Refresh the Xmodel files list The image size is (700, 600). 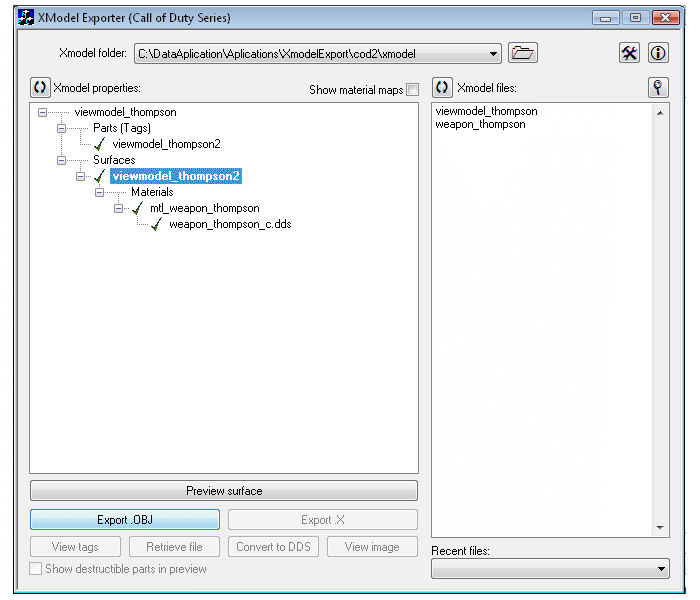point(442,87)
